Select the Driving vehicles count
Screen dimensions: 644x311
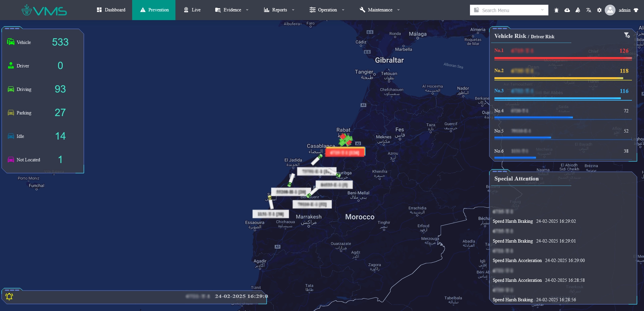click(60, 89)
